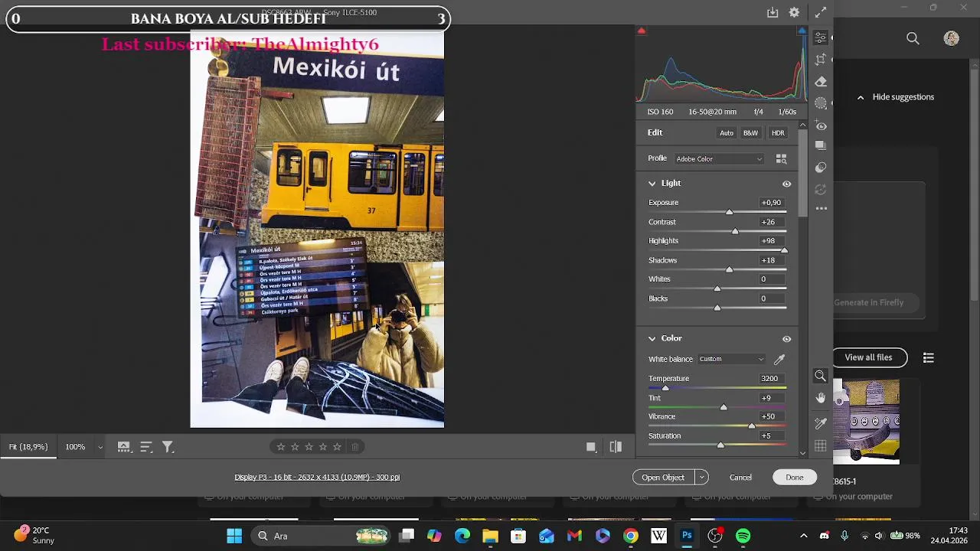Image resolution: width=980 pixels, height=551 pixels.
Task: Open the sort filmstrip icon
Action: (145, 447)
